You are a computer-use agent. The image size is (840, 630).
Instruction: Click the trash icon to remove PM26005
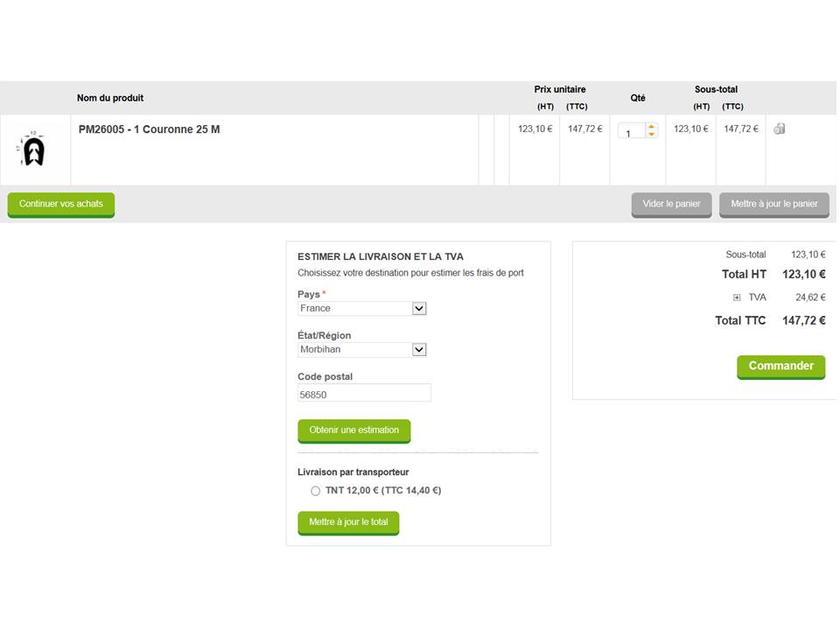[779, 129]
